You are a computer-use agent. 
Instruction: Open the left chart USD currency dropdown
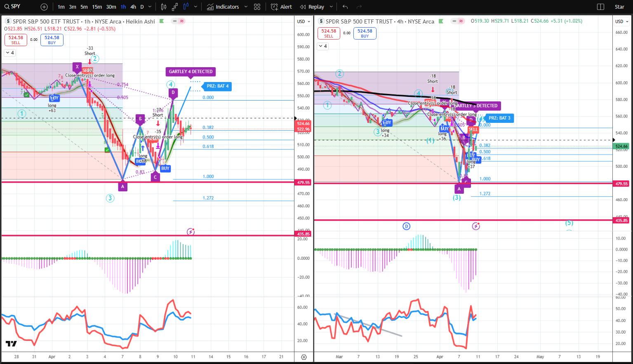pyautogui.click(x=304, y=21)
